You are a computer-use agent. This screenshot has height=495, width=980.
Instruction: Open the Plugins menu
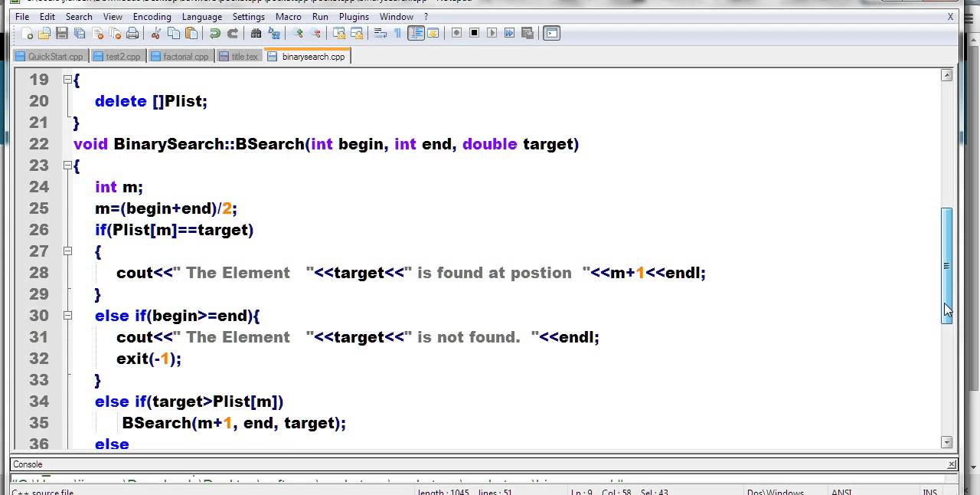354,16
